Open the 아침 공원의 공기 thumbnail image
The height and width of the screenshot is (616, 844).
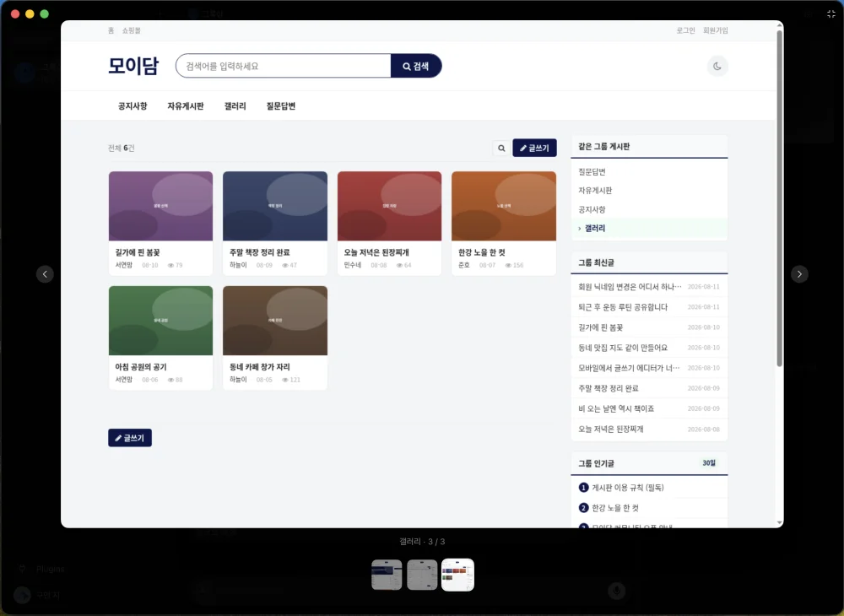click(x=160, y=321)
